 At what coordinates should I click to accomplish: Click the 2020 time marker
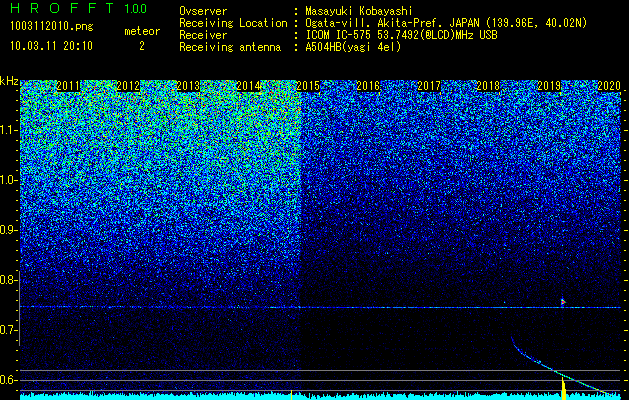click(609, 86)
